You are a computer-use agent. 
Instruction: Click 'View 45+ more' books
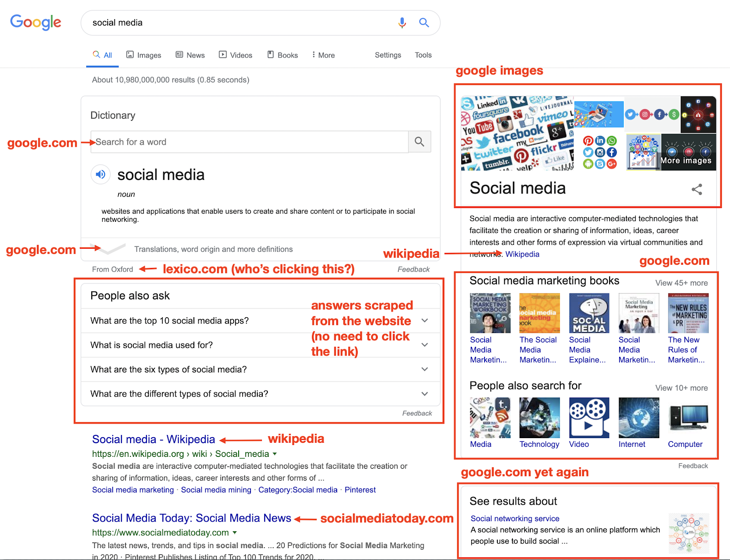(682, 283)
